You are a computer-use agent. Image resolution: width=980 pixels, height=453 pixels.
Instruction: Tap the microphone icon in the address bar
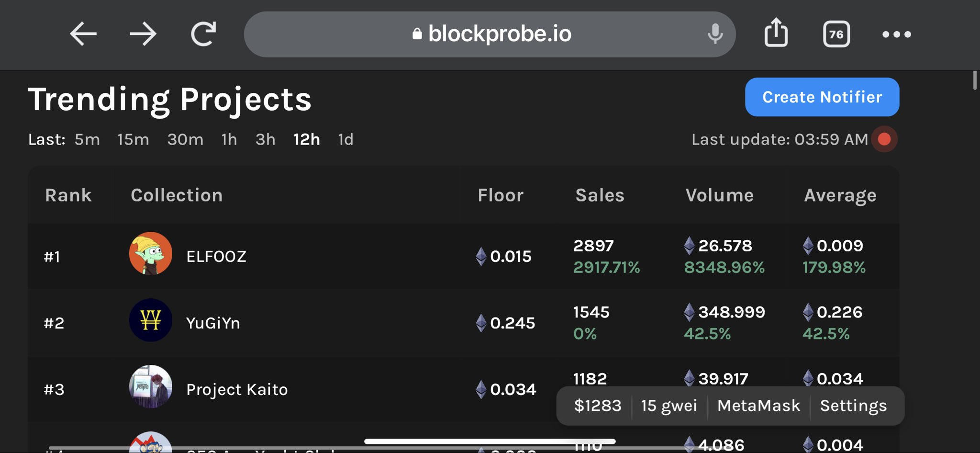(x=715, y=34)
